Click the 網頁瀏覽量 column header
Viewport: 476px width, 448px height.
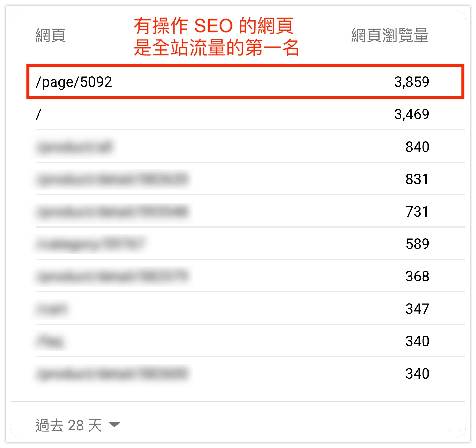pos(390,35)
